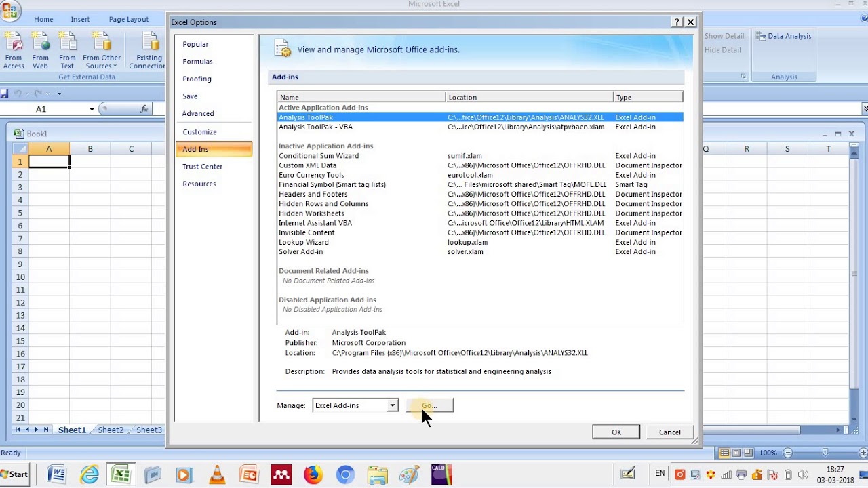The image size is (868, 488).
Task: Select the Popular options category
Action: (214, 44)
